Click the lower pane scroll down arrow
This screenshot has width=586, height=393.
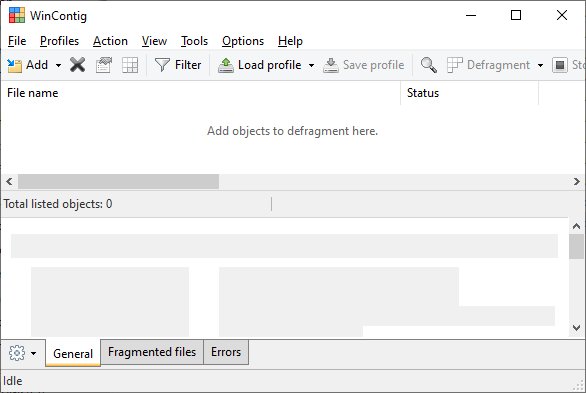click(x=576, y=328)
